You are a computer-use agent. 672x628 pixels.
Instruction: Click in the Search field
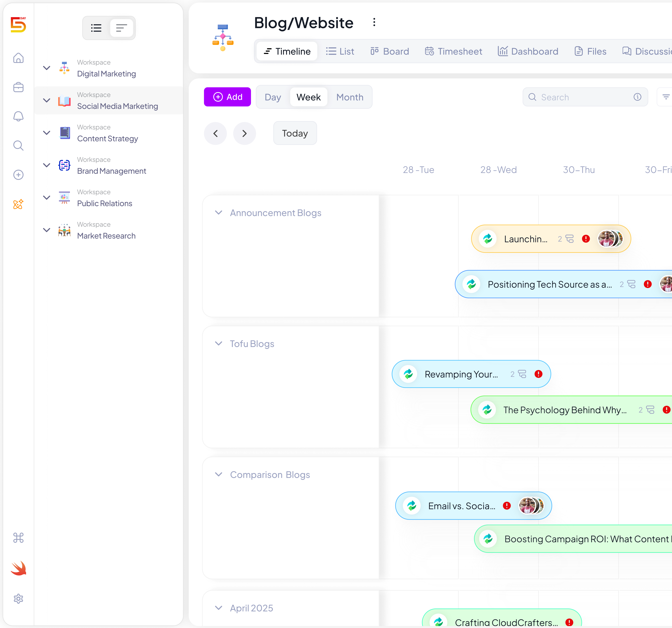click(585, 97)
